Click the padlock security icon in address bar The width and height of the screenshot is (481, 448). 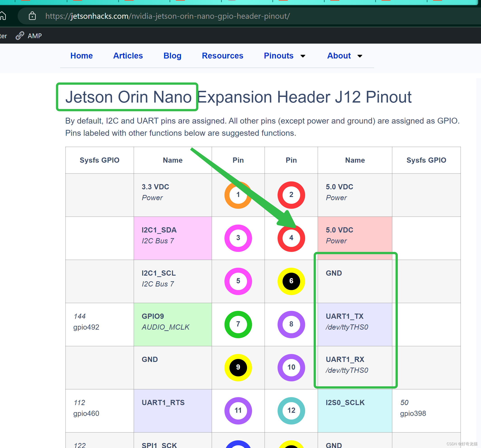click(x=32, y=16)
